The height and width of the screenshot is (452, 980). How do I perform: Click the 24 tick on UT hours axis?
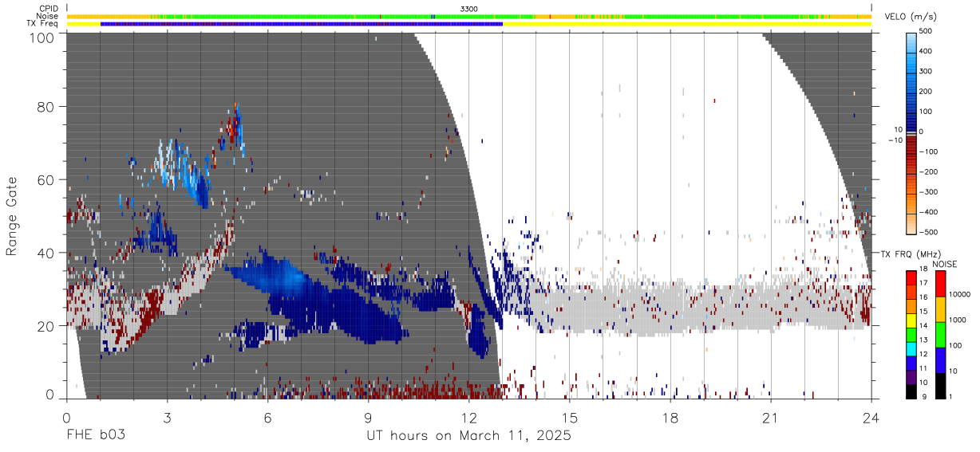(x=871, y=417)
